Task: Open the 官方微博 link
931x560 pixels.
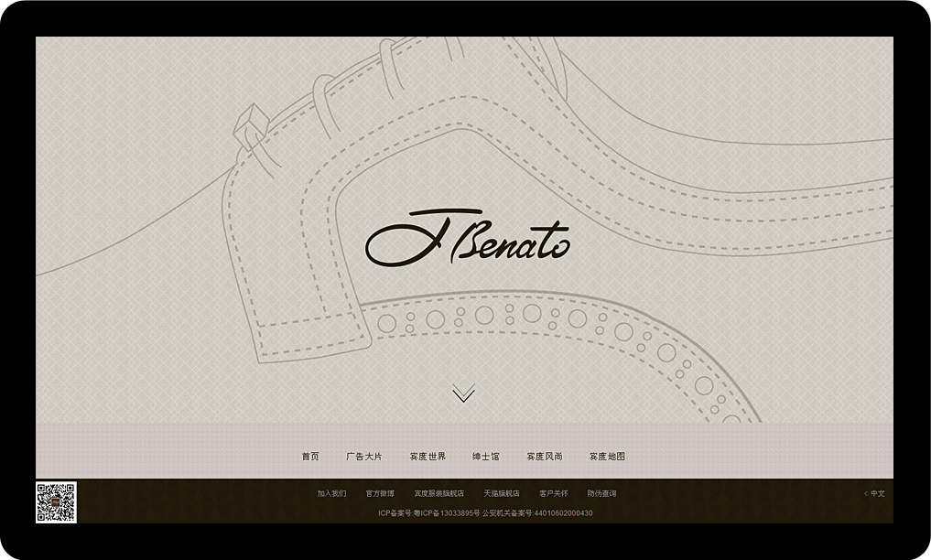Action: pyautogui.click(x=380, y=494)
